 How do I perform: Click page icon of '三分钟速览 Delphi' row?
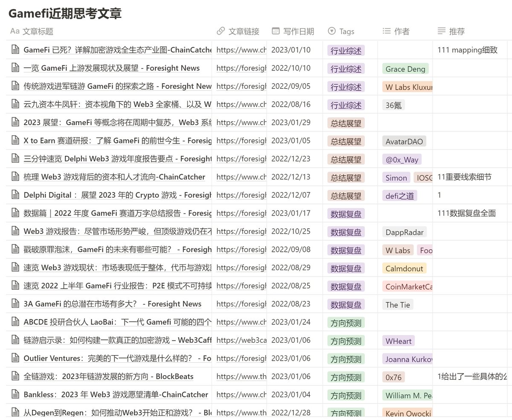(x=15, y=158)
